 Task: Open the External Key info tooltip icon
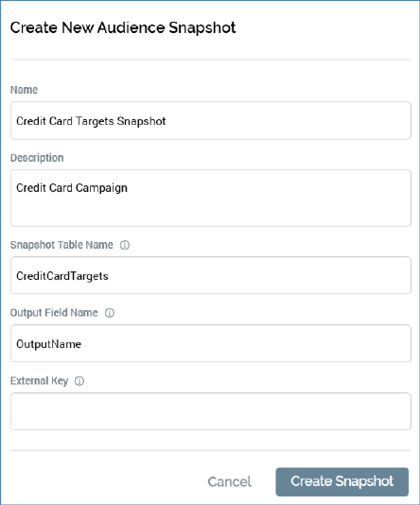click(79, 381)
